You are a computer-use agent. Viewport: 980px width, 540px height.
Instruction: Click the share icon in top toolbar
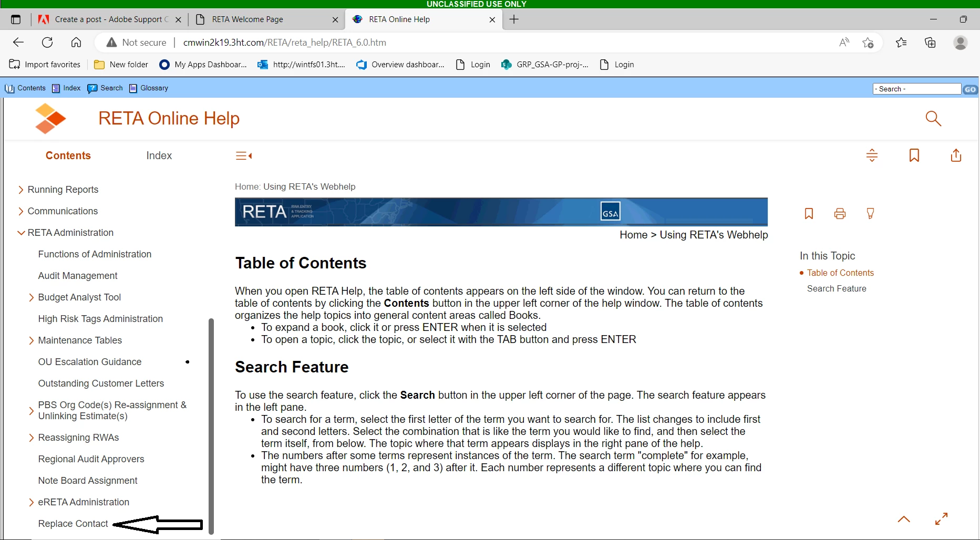(956, 155)
